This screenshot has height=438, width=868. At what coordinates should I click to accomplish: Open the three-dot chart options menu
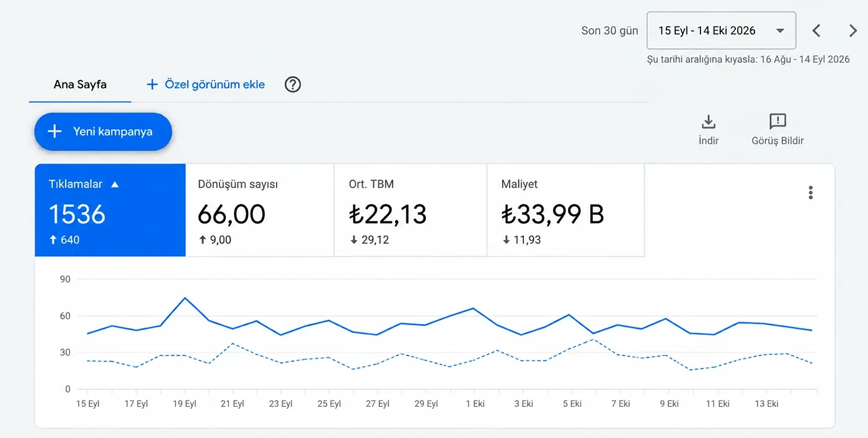(x=810, y=192)
